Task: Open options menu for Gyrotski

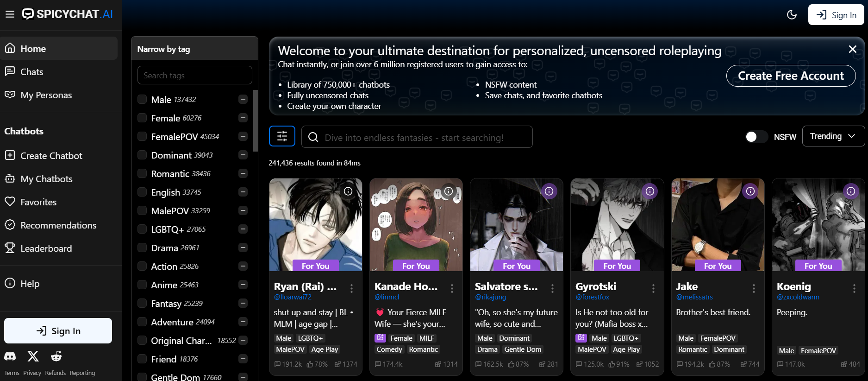Action: point(653,288)
